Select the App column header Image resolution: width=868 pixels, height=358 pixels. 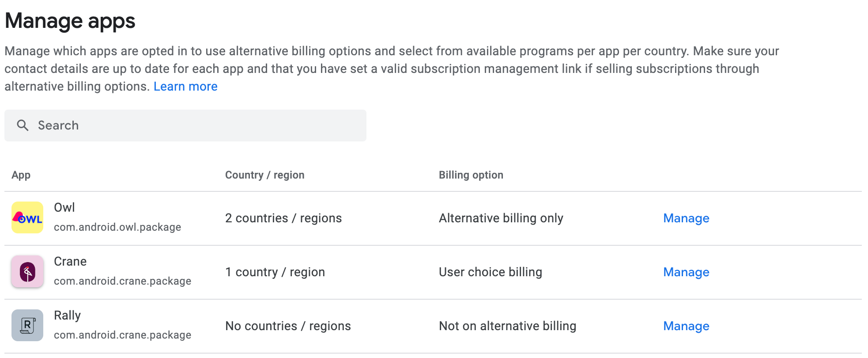click(x=21, y=175)
